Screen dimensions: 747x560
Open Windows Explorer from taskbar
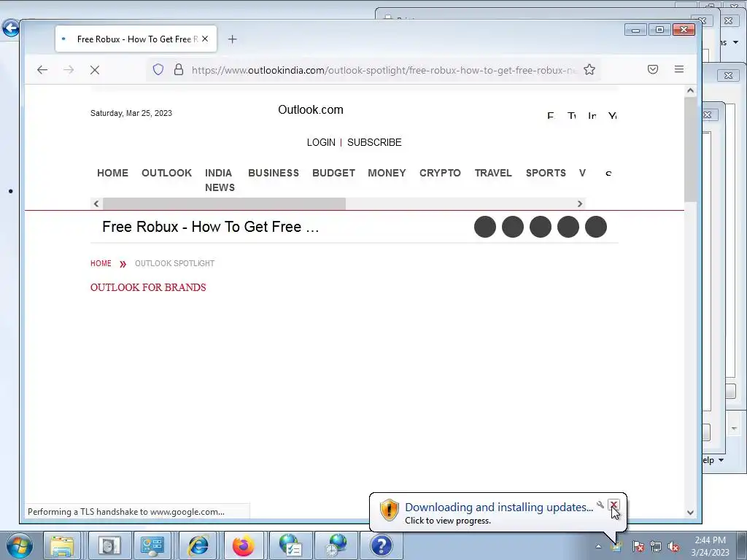(62, 545)
